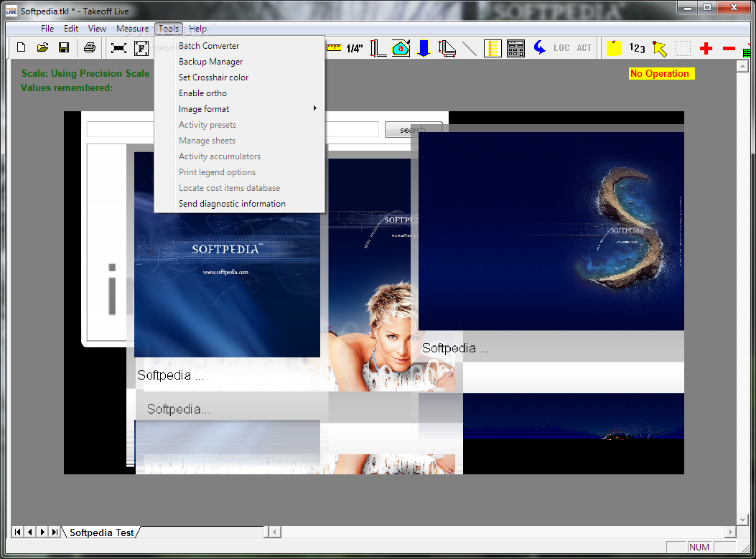Click the NUM status bar indicator

tap(699, 547)
